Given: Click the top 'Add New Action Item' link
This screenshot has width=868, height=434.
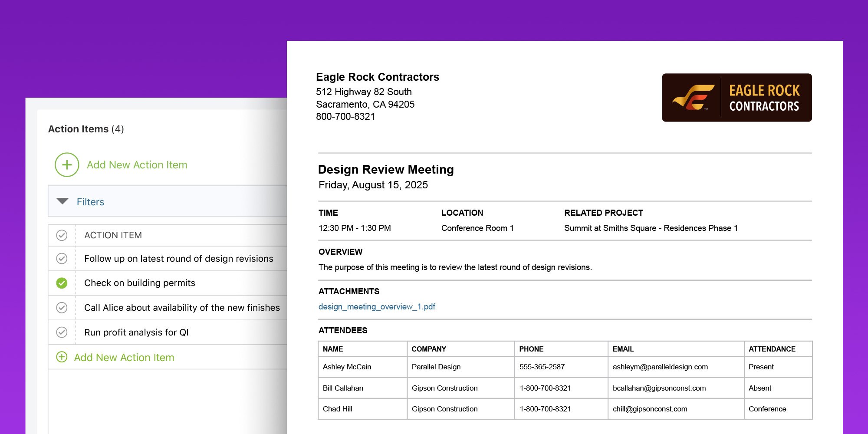Looking at the screenshot, I should click(x=137, y=165).
